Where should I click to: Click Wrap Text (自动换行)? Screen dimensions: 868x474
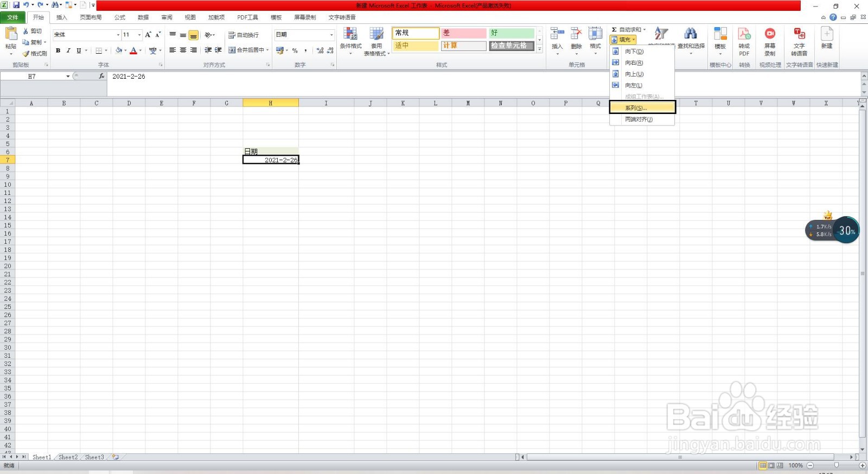244,35
